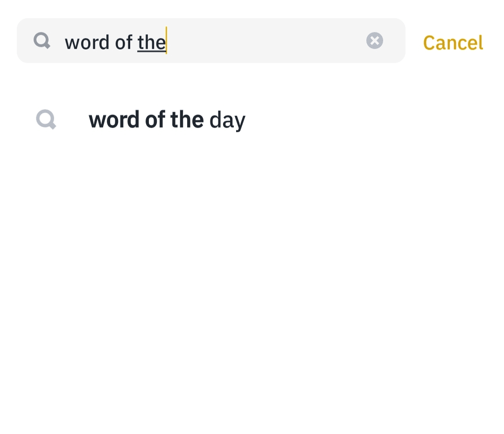Click "of" in the typed search query
504x434 pixels.
click(124, 43)
